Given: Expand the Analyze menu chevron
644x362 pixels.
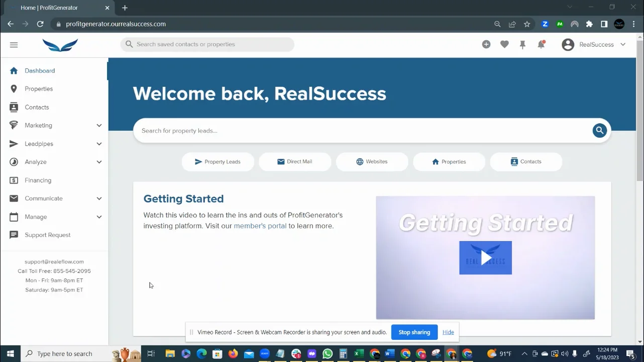Looking at the screenshot, I should click(99, 162).
